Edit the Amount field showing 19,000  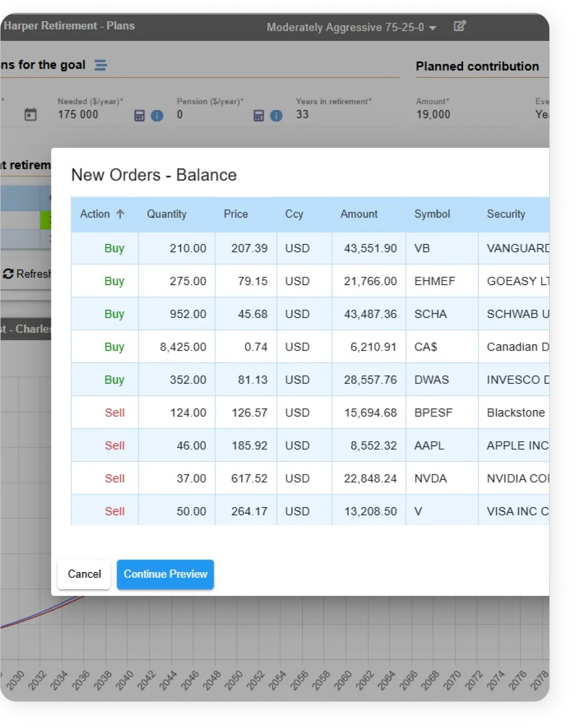point(433,115)
